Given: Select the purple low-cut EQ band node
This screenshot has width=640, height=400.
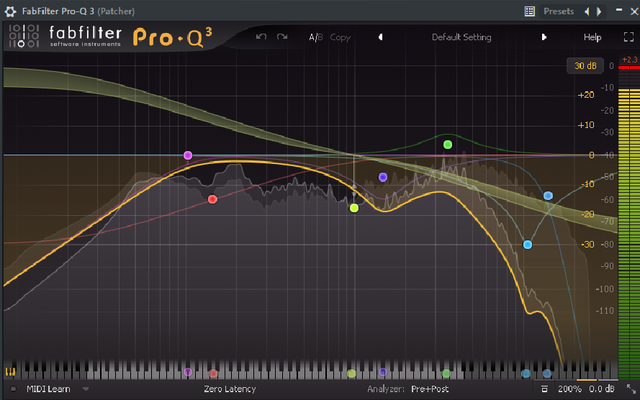Looking at the screenshot, I should click(x=188, y=155).
